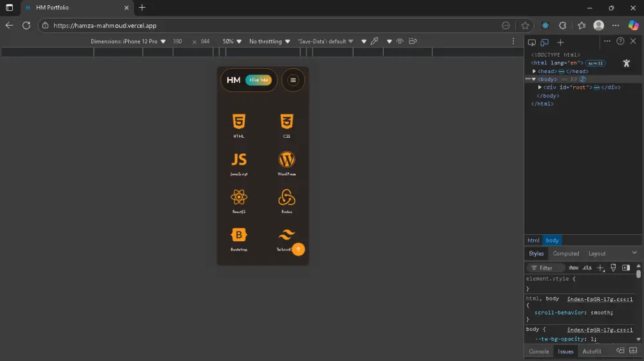The width and height of the screenshot is (644, 361).
Task: Click the scroll badge on html element
Action: click(595, 63)
